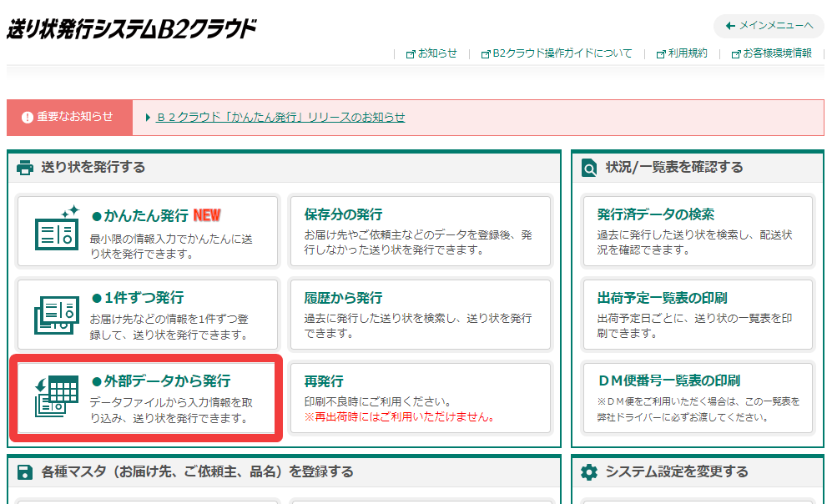Click the かんたん発行 card icon with sparkles

coord(58,228)
